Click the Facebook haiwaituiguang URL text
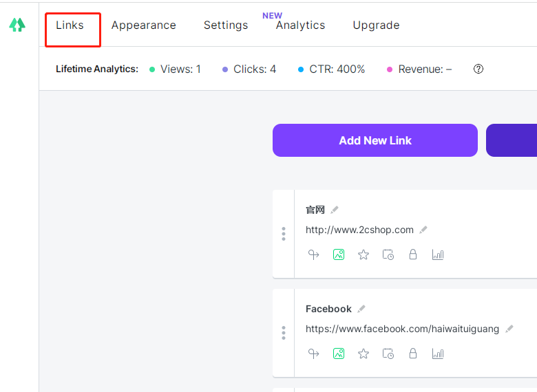Image resolution: width=537 pixels, height=392 pixels. [402, 329]
